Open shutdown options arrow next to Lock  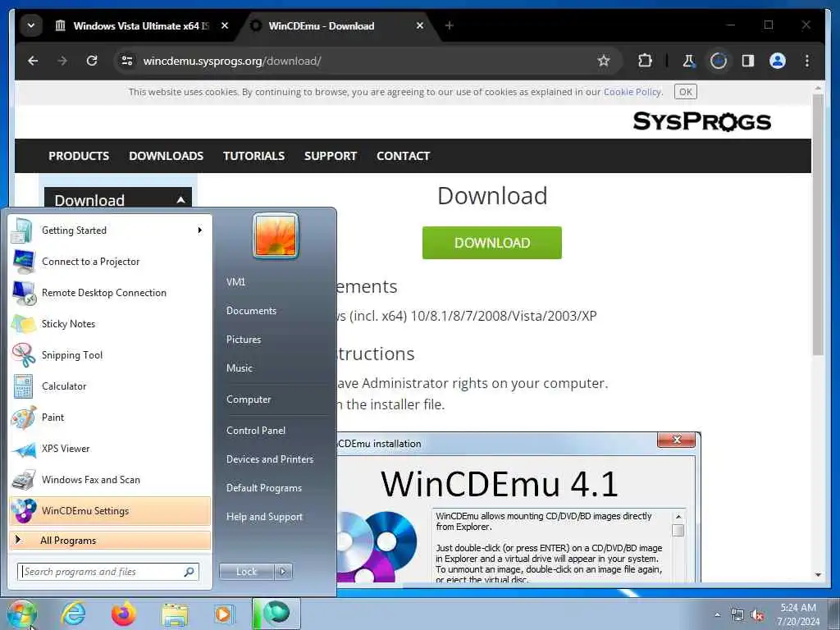tap(283, 572)
